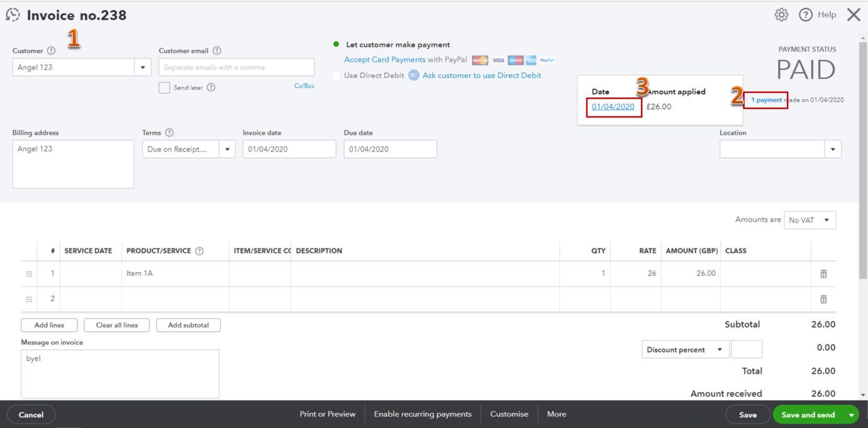
Task: Open the Customer dropdown
Action: click(142, 67)
